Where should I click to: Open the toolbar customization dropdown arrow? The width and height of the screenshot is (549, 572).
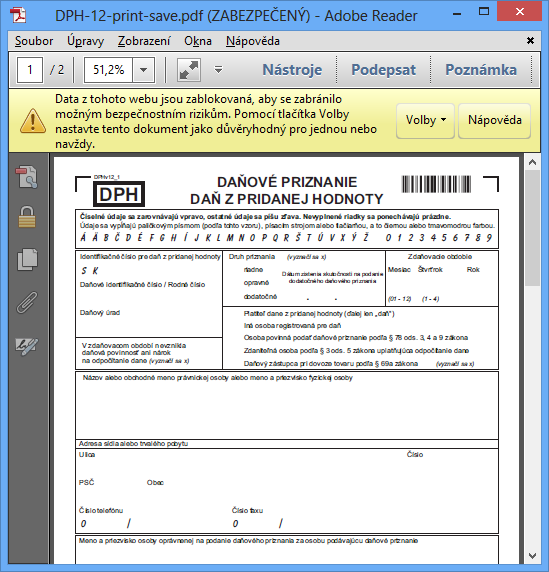[x=218, y=69]
